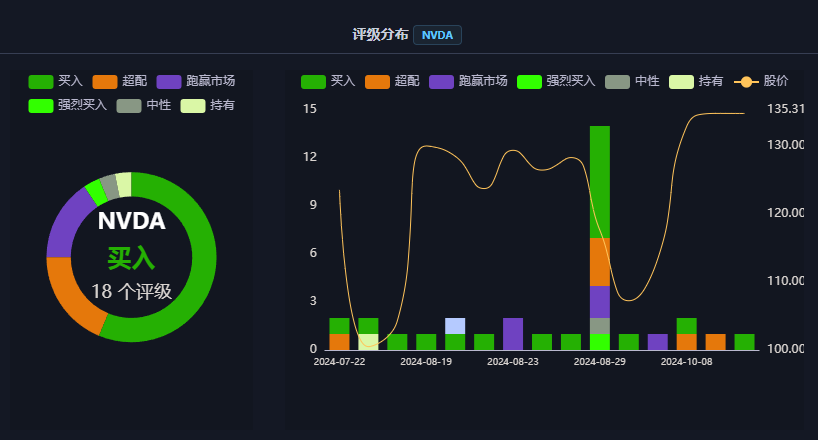
Task: Toggle 持有 in the donut chart legend
Action: click(x=208, y=105)
